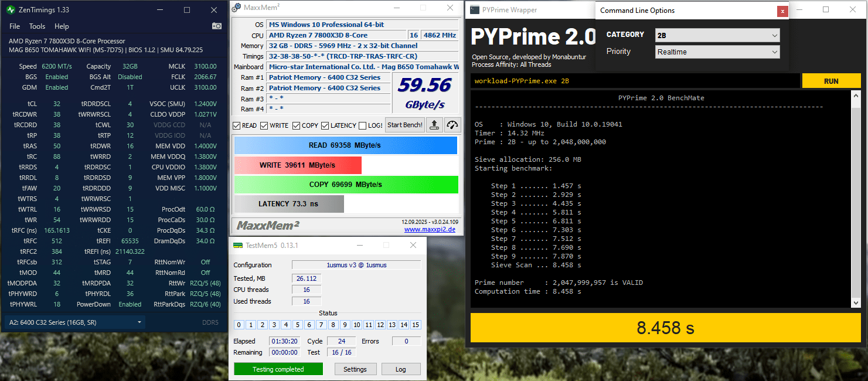The height and width of the screenshot is (381, 868).
Task: Click the FCLK 2066.67 value
Action: (205, 77)
